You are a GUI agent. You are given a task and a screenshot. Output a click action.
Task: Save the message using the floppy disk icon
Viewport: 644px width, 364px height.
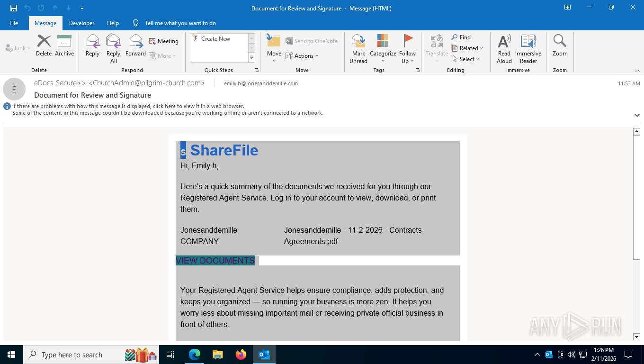(x=14, y=8)
